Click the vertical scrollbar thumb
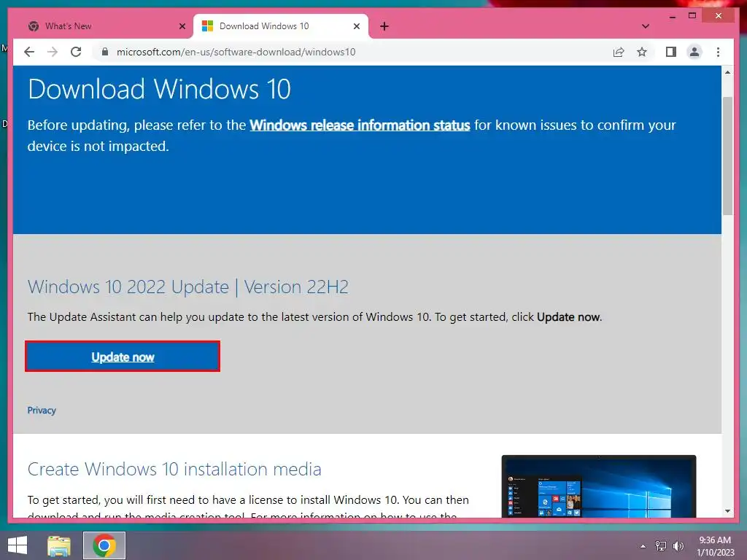The width and height of the screenshot is (747, 560). [x=727, y=156]
